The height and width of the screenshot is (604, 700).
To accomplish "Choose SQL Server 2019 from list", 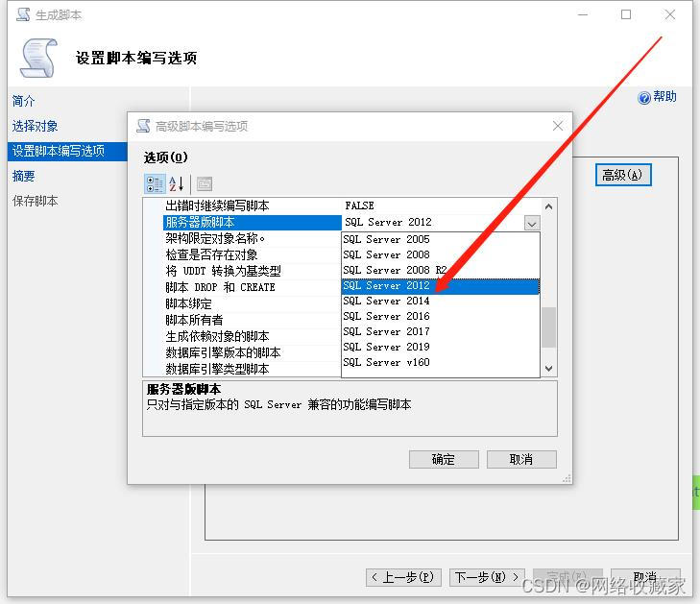I will click(x=440, y=347).
